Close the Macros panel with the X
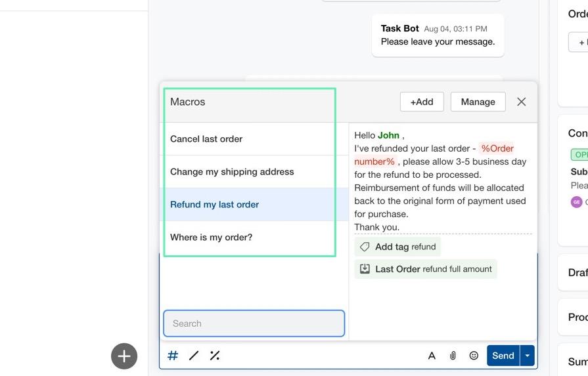 [522, 102]
